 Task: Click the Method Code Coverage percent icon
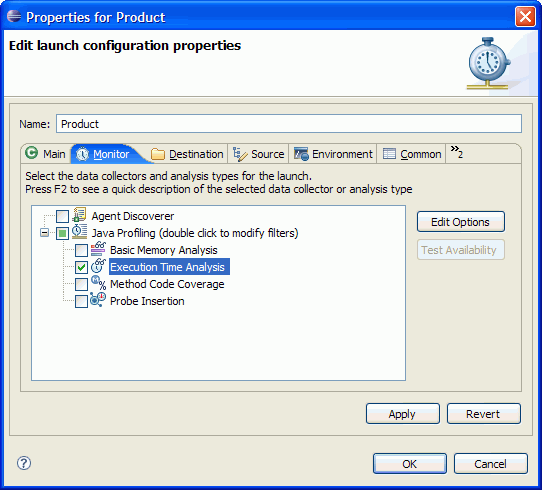click(98, 283)
